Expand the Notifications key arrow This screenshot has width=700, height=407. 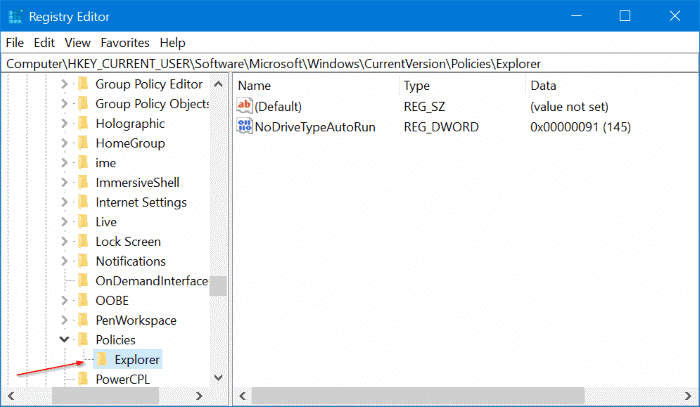coord(65,261)
